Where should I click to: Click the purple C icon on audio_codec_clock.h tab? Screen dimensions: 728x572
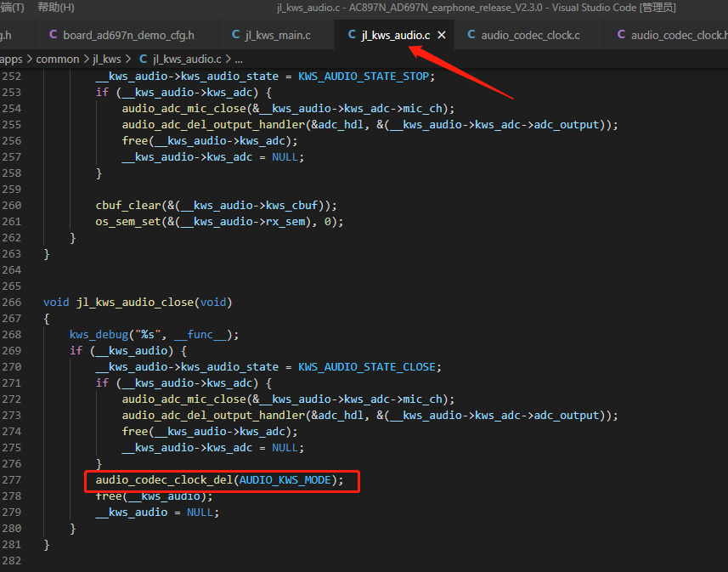(621, 35)
